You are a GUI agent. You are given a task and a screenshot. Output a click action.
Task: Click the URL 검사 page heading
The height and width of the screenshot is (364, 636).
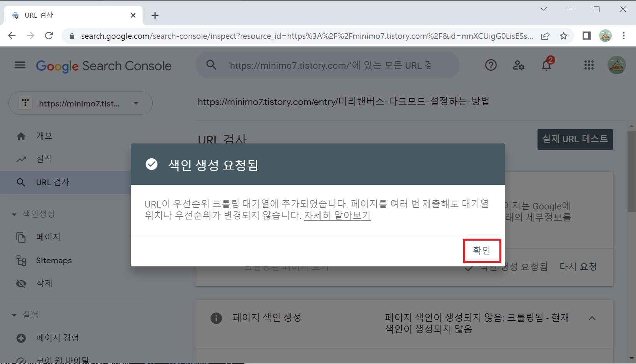click(222, 139)
